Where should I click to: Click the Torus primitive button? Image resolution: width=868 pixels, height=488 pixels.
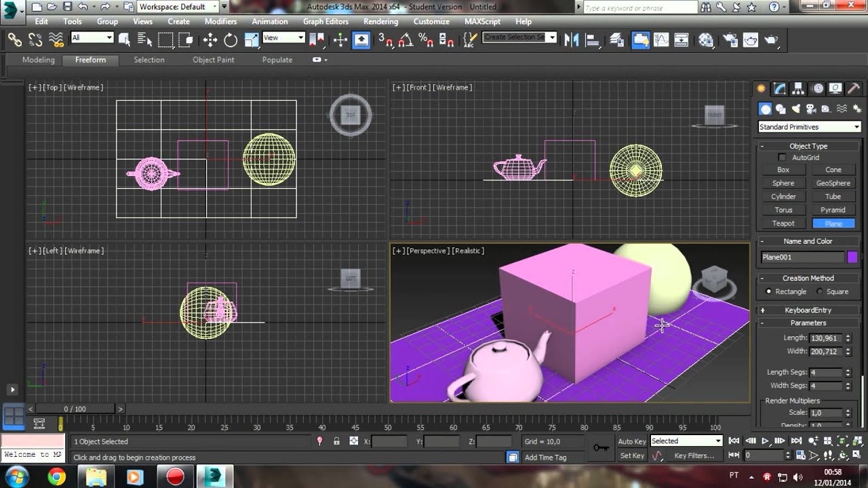pyautogui.click(x=783, y=210)
